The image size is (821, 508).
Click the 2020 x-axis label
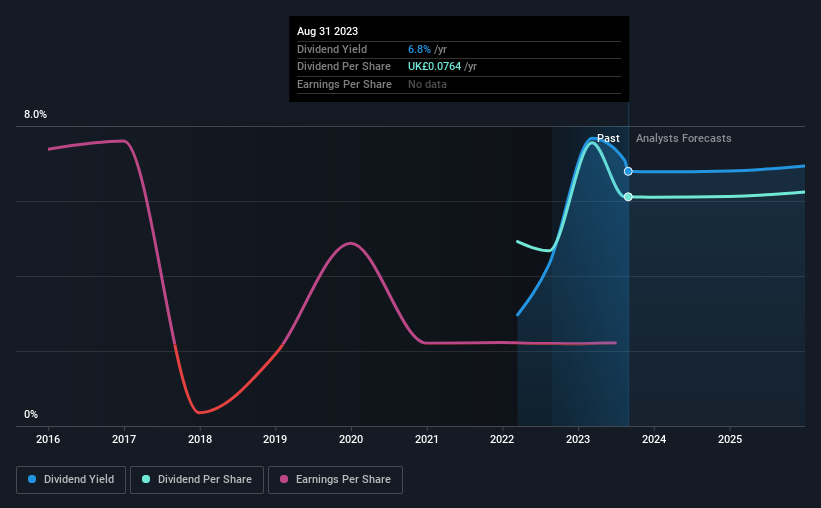351,439
